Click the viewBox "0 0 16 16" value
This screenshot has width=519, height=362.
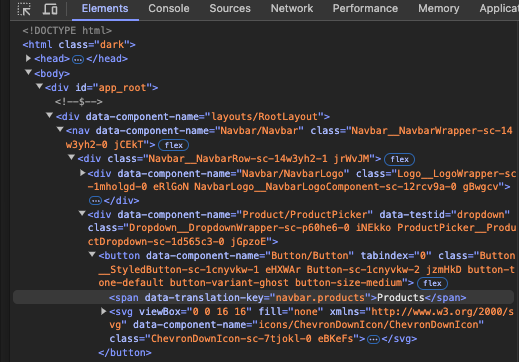220,312
